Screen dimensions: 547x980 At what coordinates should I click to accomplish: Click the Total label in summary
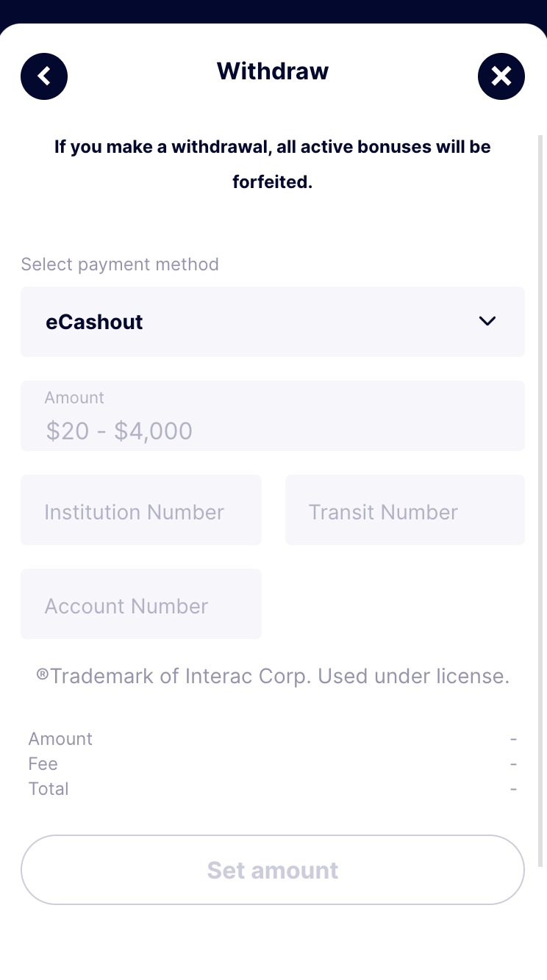(x=49, y=789)
